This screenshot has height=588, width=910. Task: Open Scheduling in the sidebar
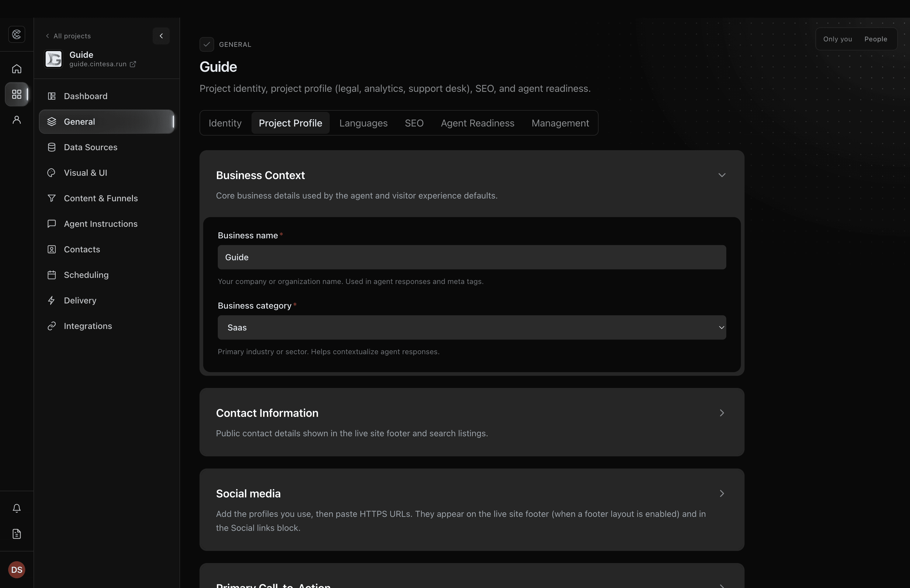click(107, 275)
